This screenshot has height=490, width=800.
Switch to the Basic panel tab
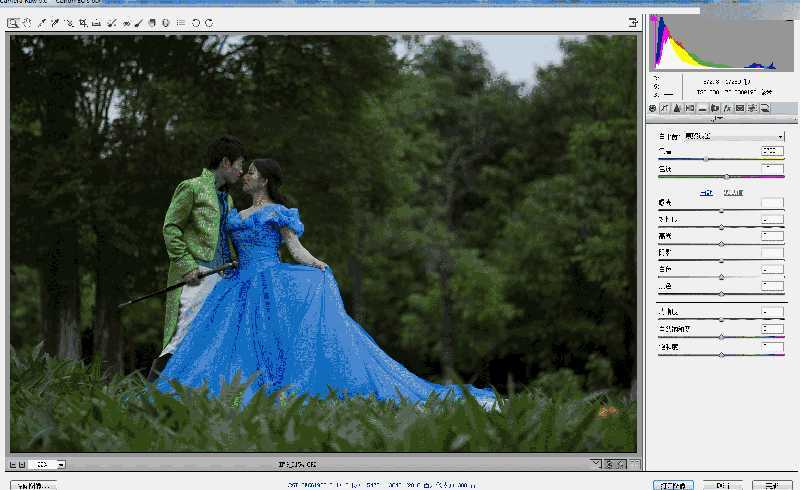point(652,108)
